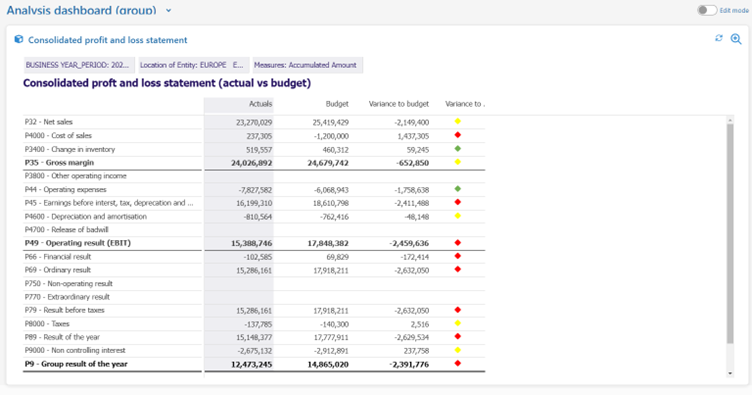Select the P9 - Group result of the year label

coord(76,364)
